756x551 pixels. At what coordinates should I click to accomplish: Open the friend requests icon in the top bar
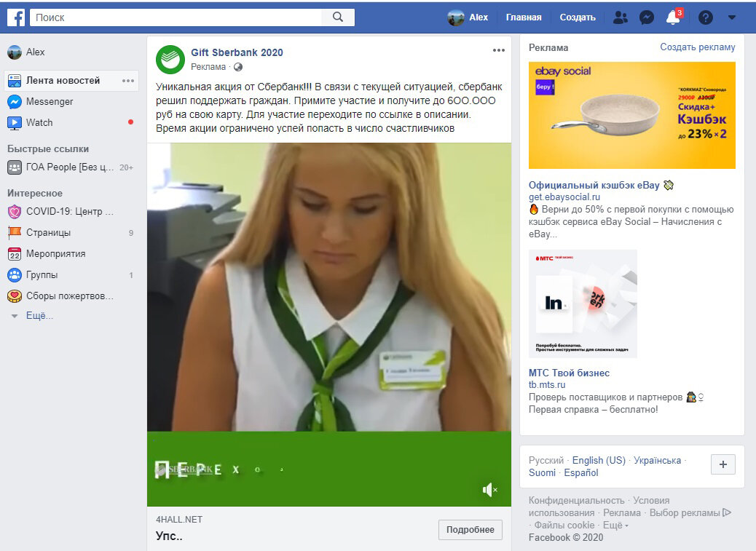click(620, 17)
